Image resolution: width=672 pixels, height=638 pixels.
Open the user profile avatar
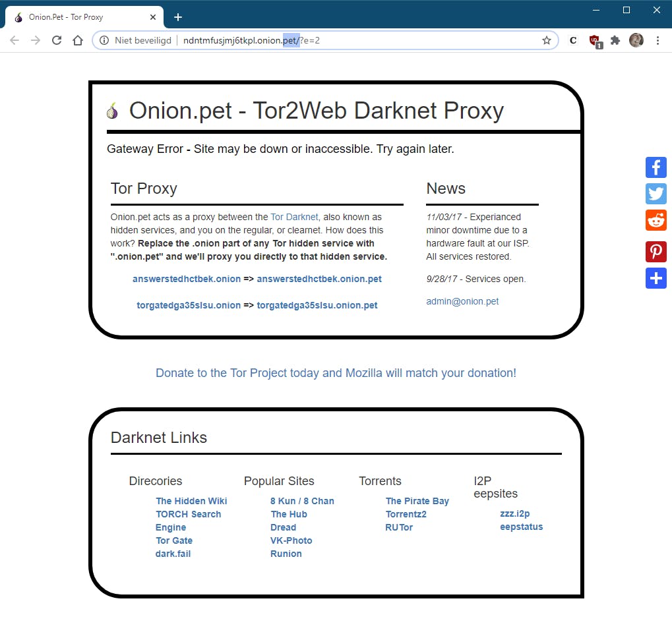pos(636,40)
